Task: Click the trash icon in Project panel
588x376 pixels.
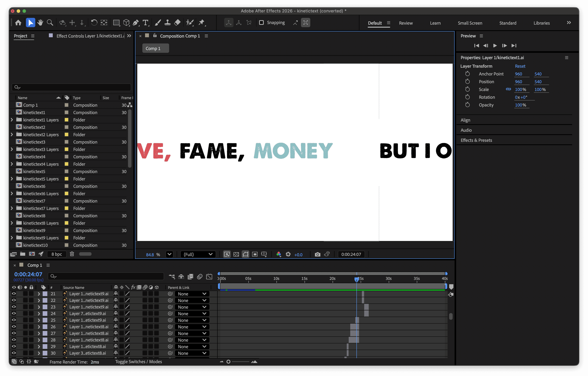Action: click(72, 254)
